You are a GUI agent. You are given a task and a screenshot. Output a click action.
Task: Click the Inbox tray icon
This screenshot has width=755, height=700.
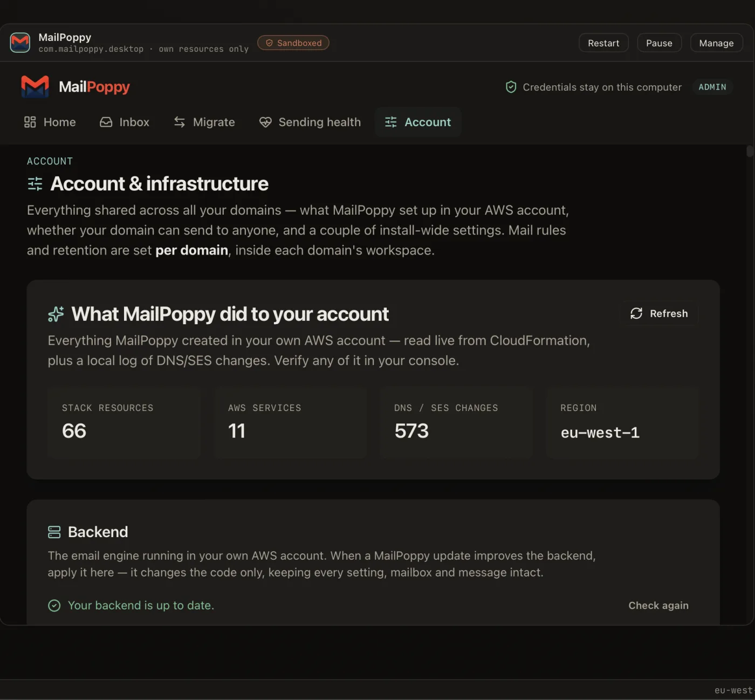coord(106,122)
